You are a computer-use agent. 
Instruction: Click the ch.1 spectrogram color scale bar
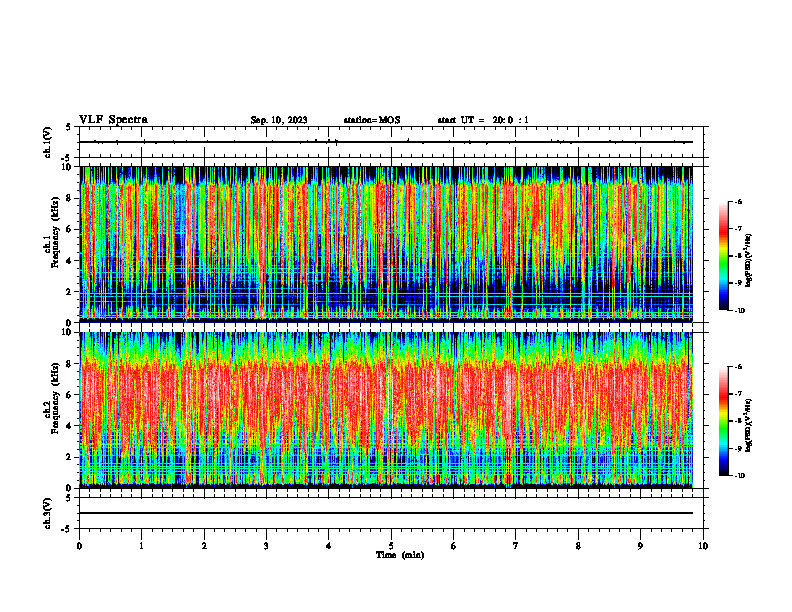pos(723,256)
